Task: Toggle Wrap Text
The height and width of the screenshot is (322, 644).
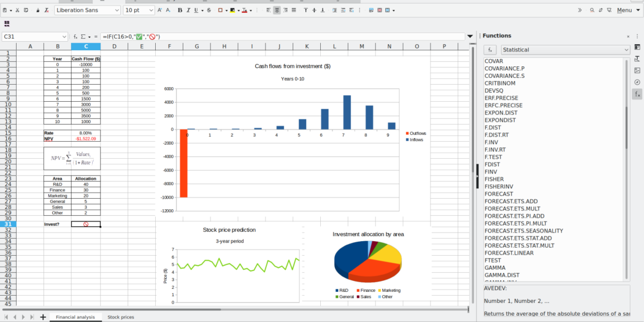Action: (351, 10)
